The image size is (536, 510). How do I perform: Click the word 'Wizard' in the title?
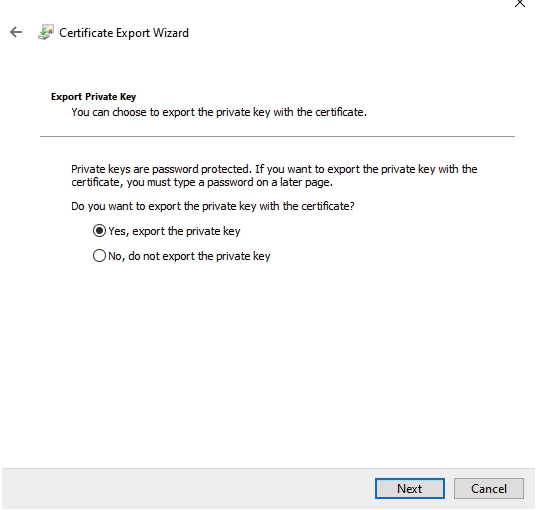[x=171, y=33]
